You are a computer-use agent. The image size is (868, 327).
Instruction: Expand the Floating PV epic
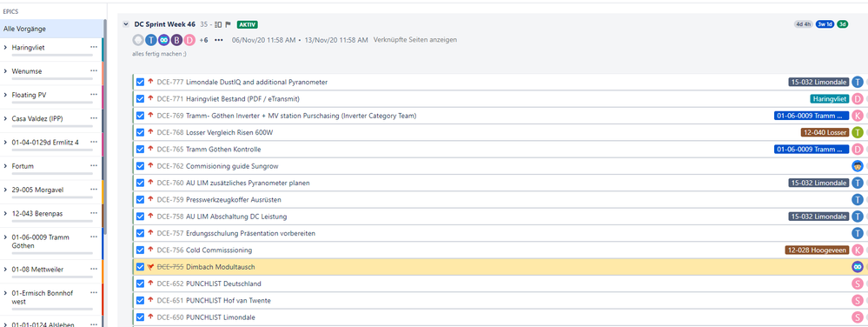point(5,95)
